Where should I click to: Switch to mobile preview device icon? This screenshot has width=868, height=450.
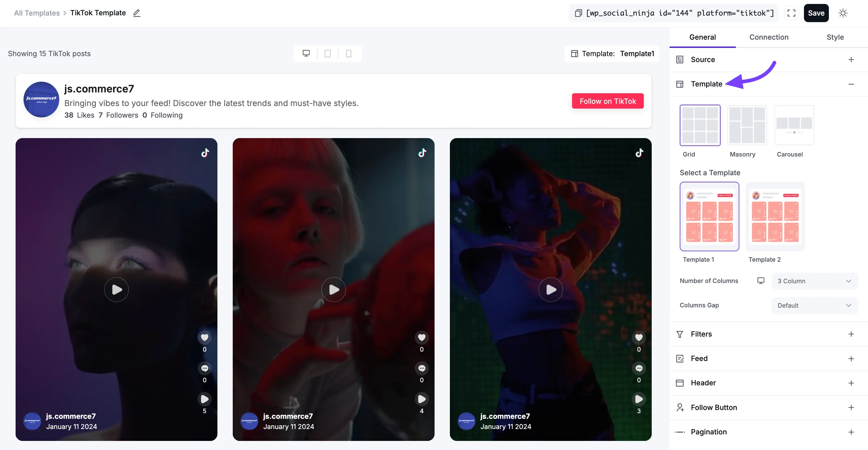tap(349, 54)
